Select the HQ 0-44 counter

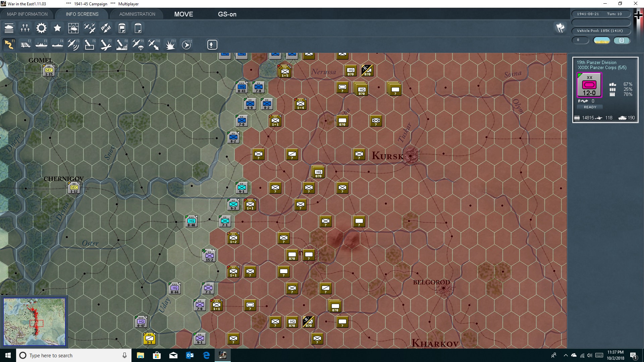coord(174,288)
